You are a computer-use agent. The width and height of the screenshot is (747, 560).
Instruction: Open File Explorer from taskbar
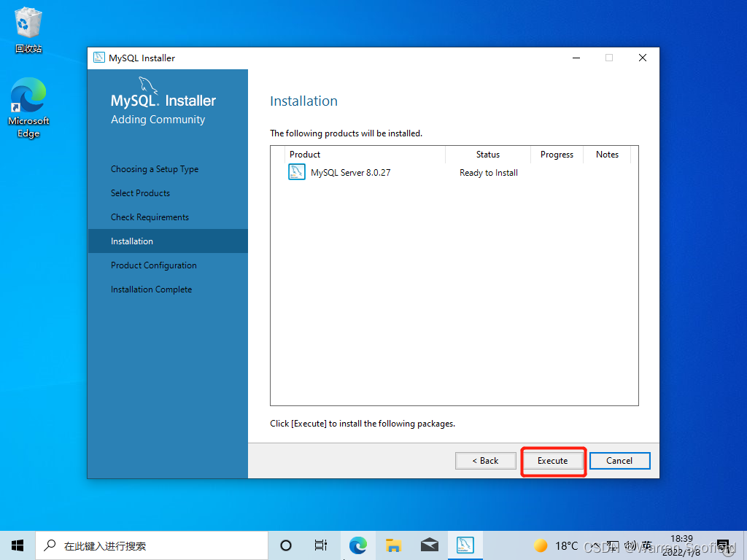(x=393, y=545)
